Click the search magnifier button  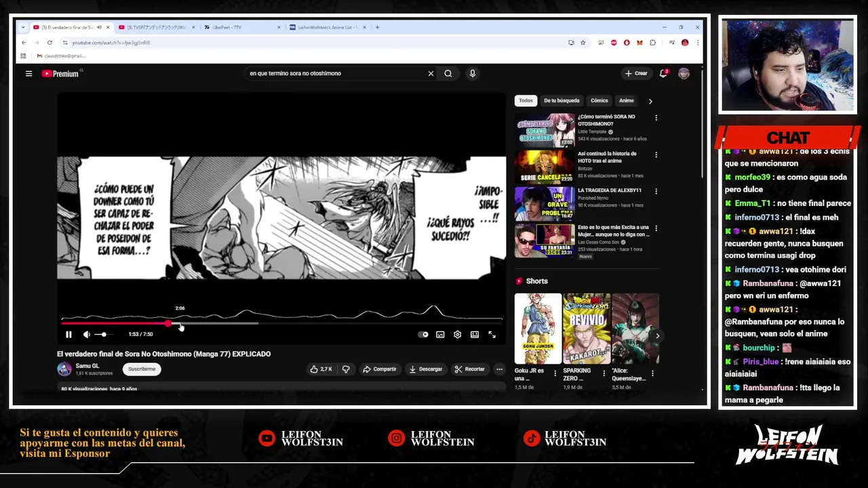coord(448,73)
